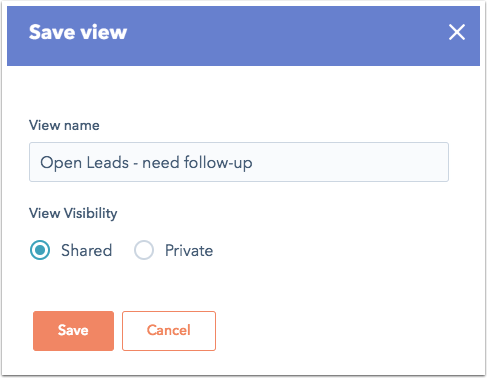This screenshot has width=487, height=378.
Task: Click the "Private" label text
Action: (189, 250)
